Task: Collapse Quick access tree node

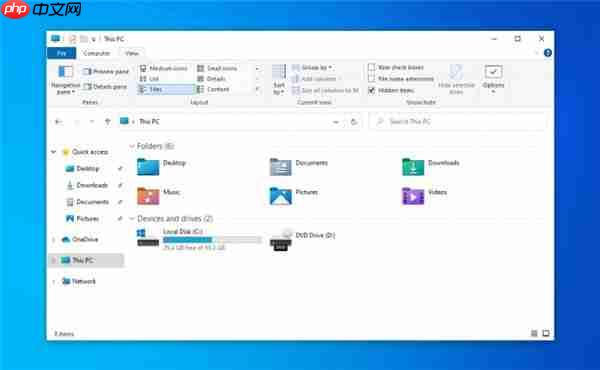Action: pos(54,152)
